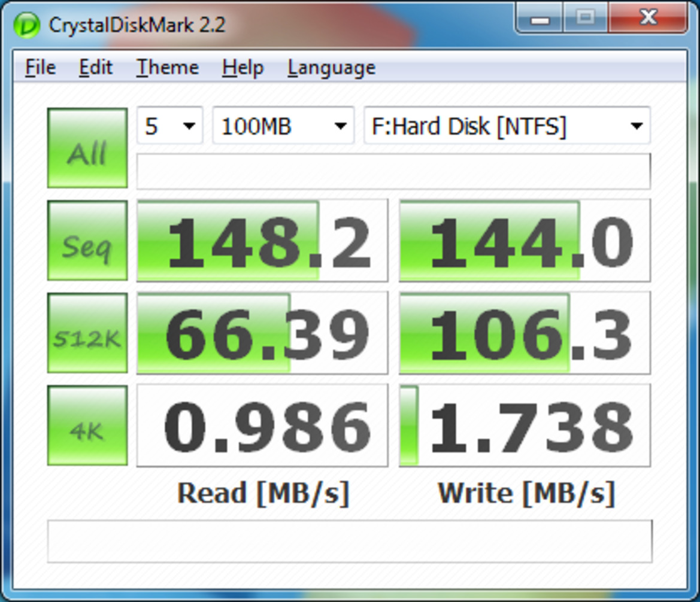This screenshot has width=700, height=602.
Task: Start the Seq sequential test
Action: point(87,241)
